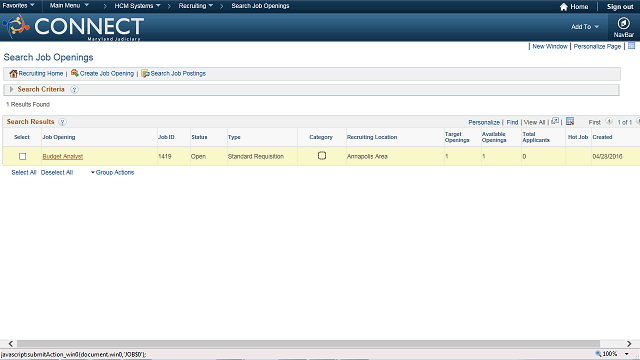This screenshot has height=360, width=640.
Task: Click the zoom grid popup icon
Action: point(555,121)
